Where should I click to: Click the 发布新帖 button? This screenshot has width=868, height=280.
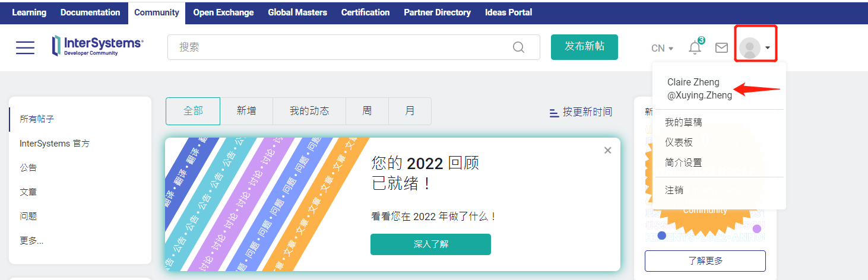point(584,47)
